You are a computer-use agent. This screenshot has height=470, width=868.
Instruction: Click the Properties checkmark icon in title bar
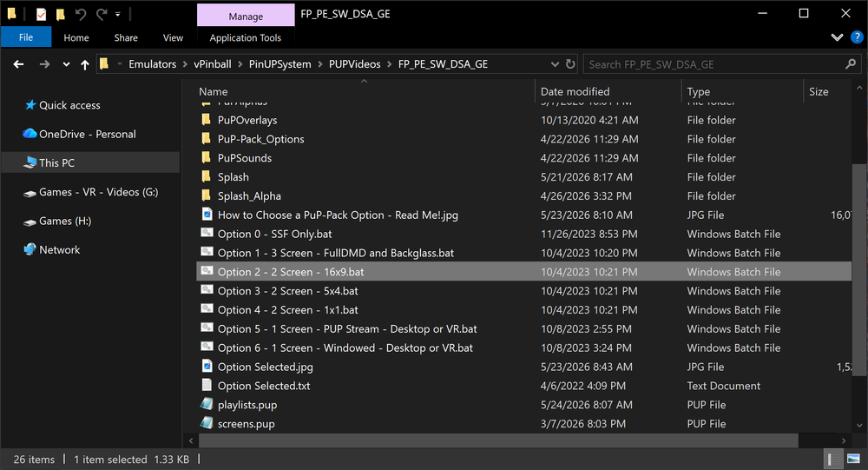[x=41, y=14]
